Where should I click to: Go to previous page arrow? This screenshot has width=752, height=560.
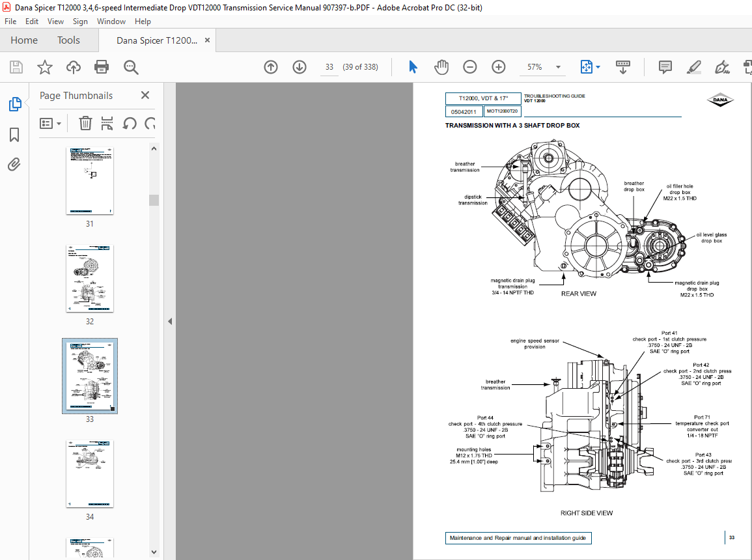tap(271, 67)
